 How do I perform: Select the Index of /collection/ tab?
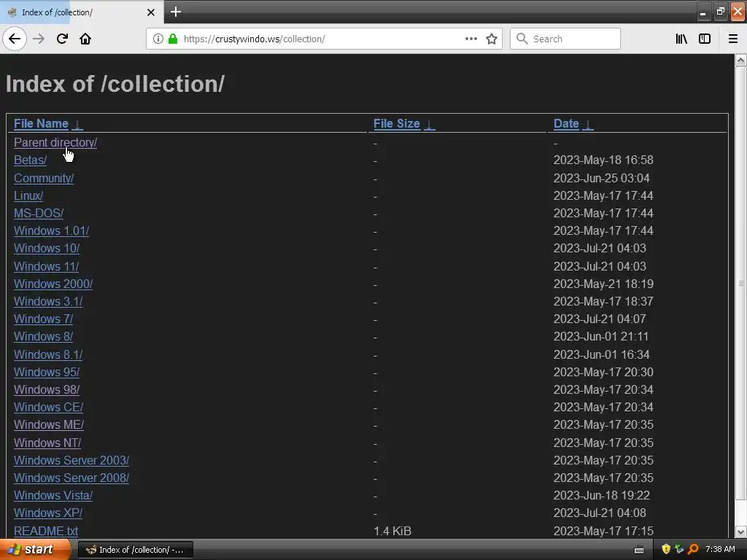(82, 12)
